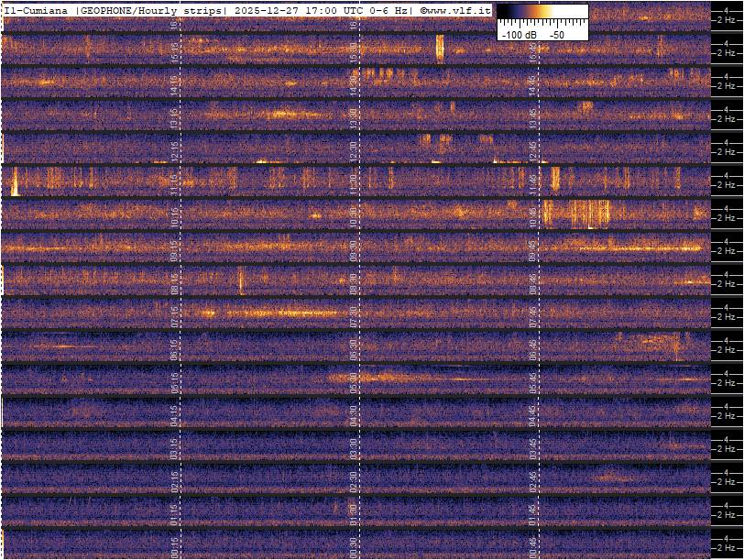The width and height of the screenshot is (744, 560).
Task: Click the -50 mark on the dB scale
Action: point(556,33)
